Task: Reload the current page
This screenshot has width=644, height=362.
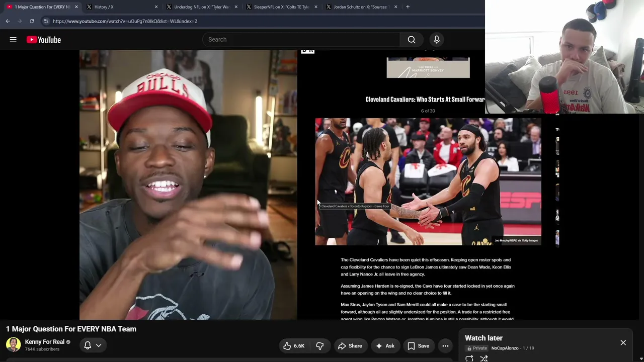Action: (32, 21)
